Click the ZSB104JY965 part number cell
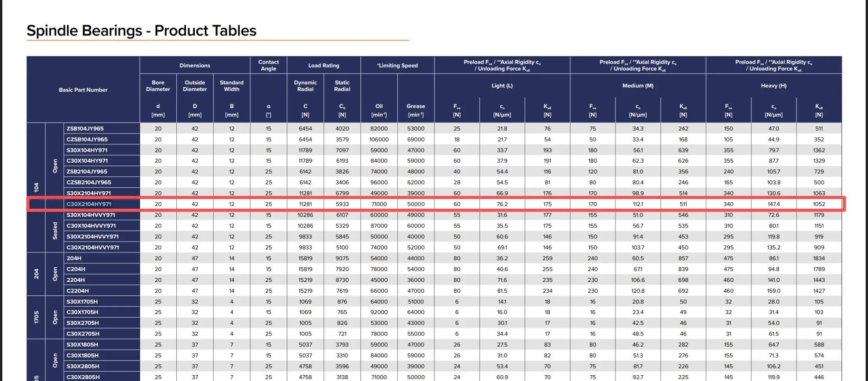Screen dimensions: 868x381 pos(85,128)
